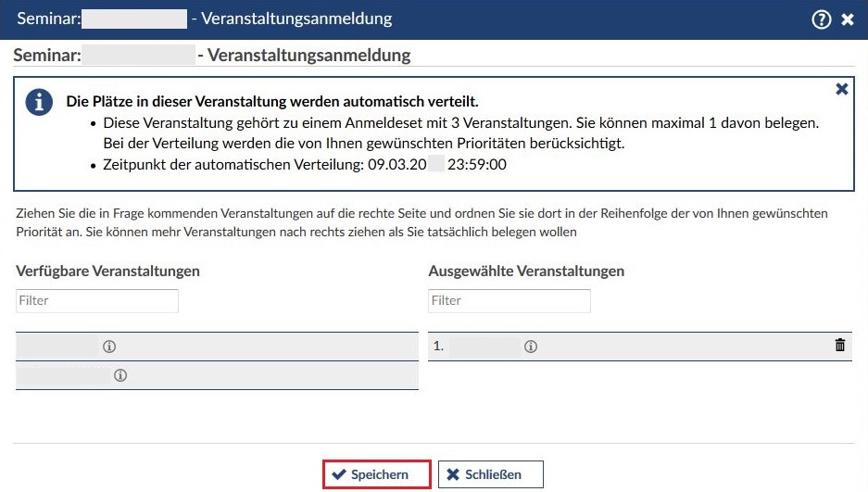Show info for first available event
Screen dimensions: 868x492
pyautogui.click(x=109, y=347)
